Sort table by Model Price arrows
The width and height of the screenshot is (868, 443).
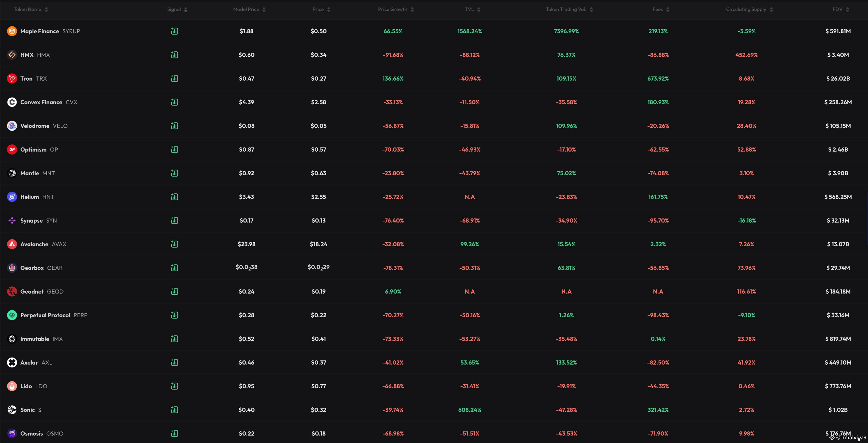click(x=264, y=10)
